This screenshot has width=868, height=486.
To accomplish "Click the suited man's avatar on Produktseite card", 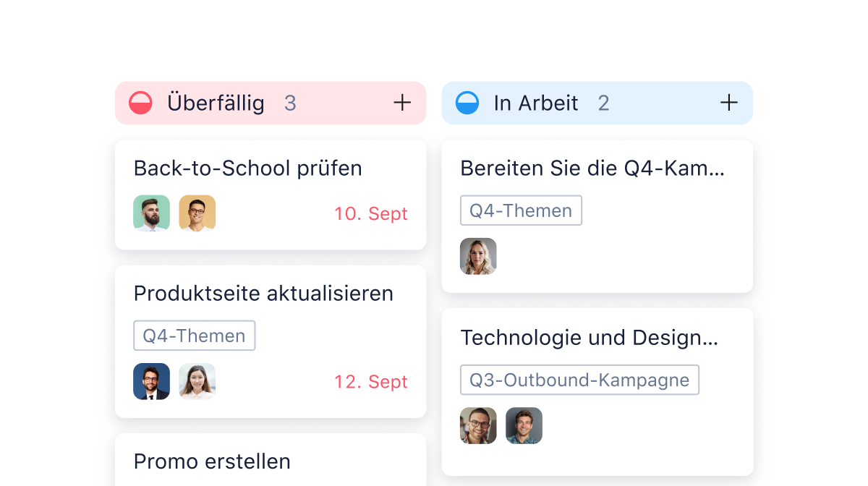I will pyautogui.click(x=151, y=381).
